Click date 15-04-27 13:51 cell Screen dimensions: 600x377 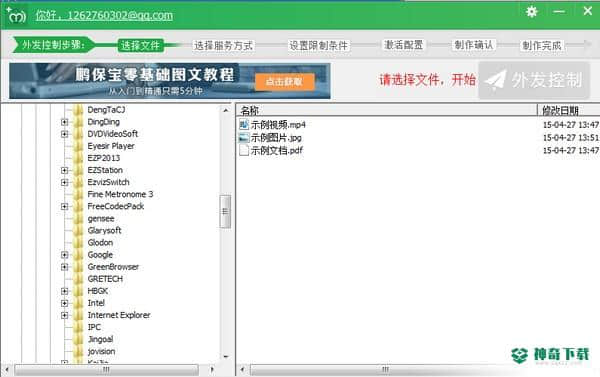pyautogui.click(x=571, y=138)
